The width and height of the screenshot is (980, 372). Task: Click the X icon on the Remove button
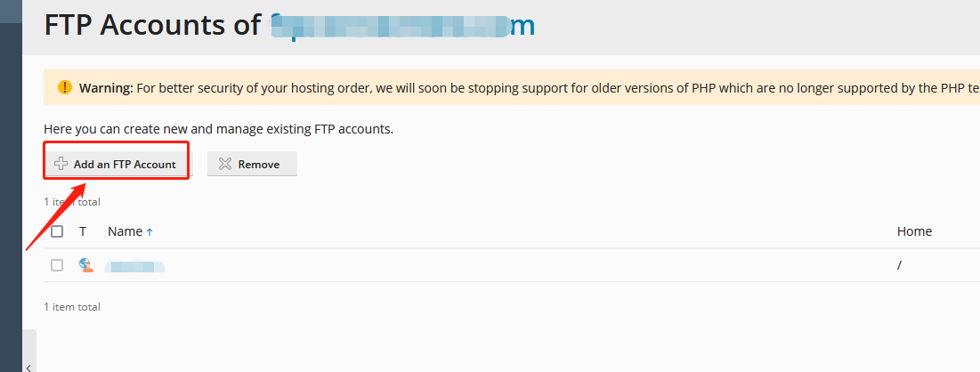coord(225,164)
